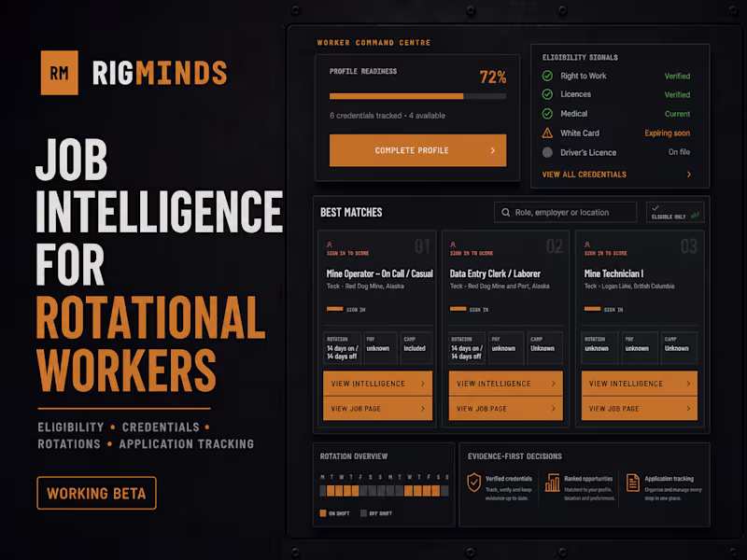Click Sign In To Score on the Mine Technician I card
The width and height of the screenshot is (747, 560).
tap(605, 253)
